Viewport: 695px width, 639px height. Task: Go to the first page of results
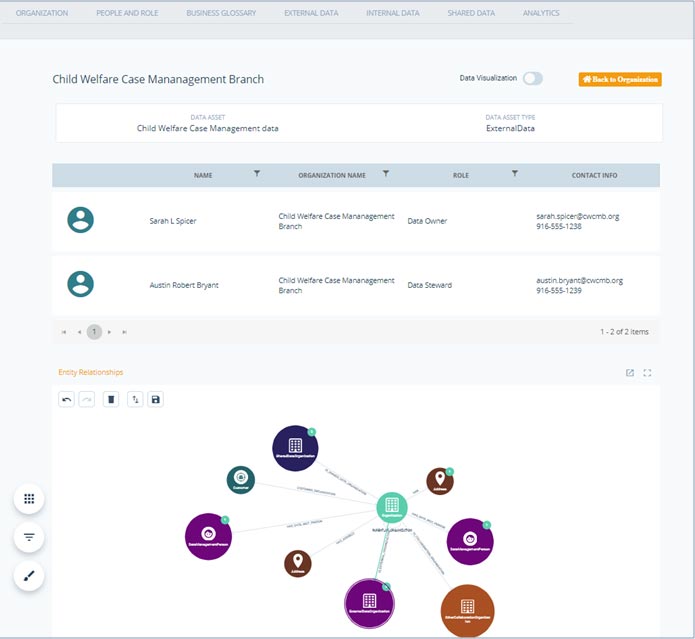(64, 332)
